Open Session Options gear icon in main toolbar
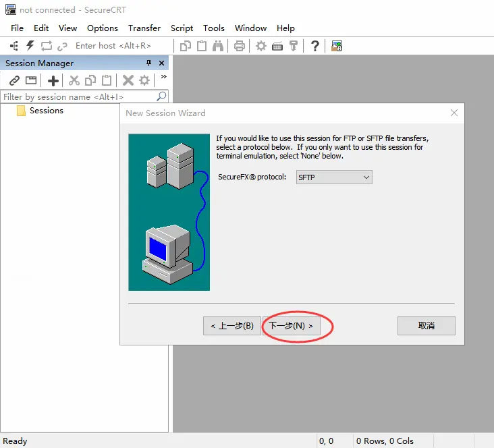Image resolution: width=494 pixels, height=448 pixels. point(261,46)
